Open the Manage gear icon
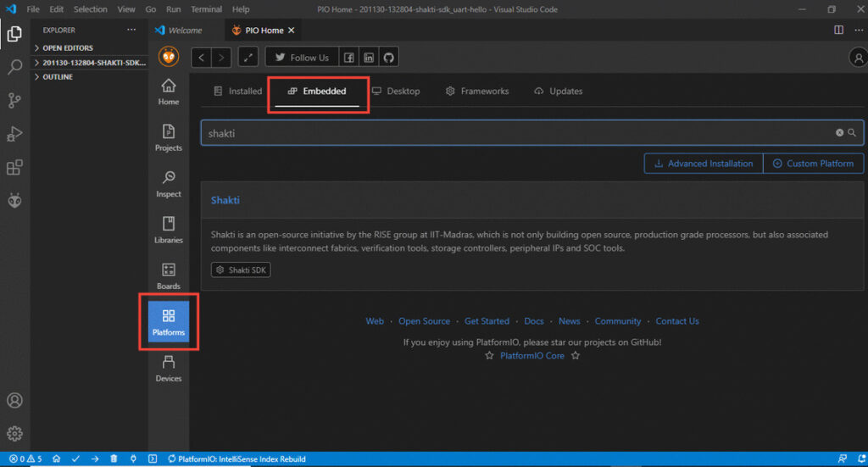868x467 pixels. click(14, 433)
